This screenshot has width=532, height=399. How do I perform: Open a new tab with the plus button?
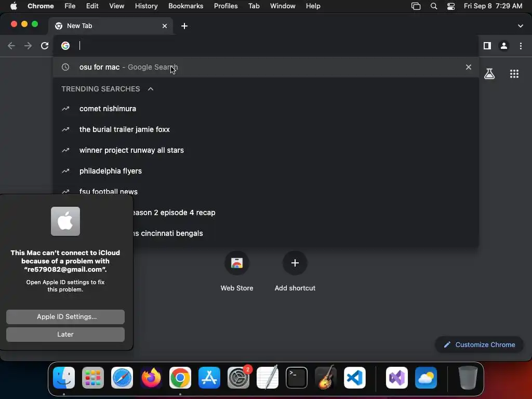(x=184, y=26)
